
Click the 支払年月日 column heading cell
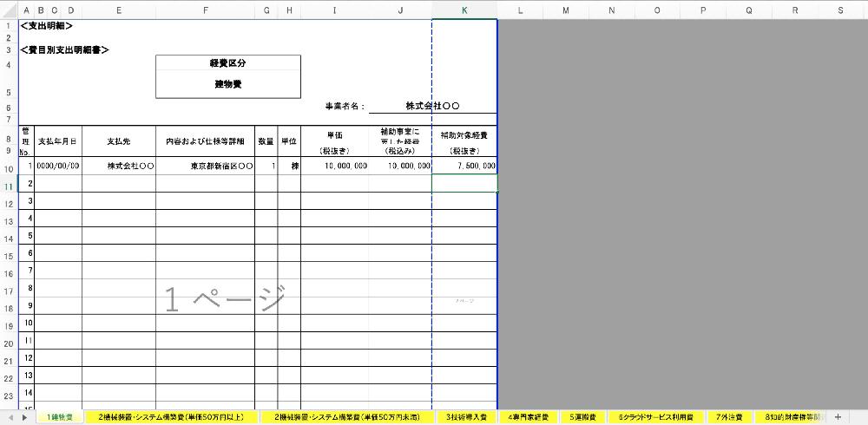pyautogui.click(x=57, y=141)
